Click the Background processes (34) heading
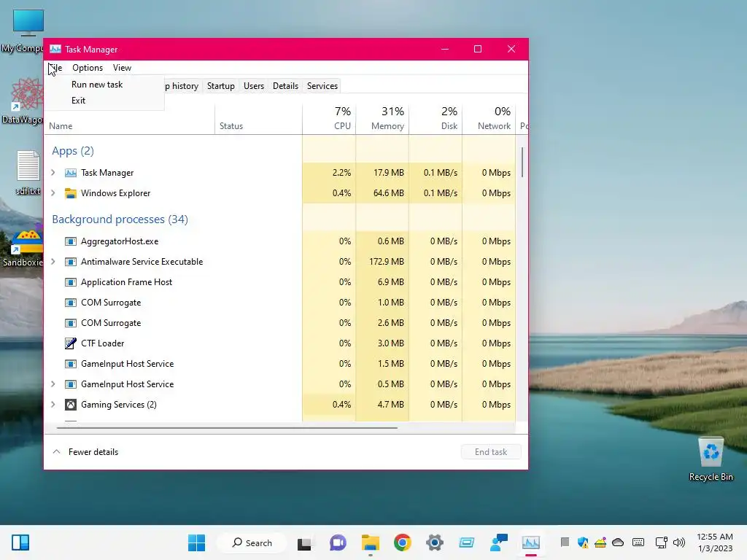Viewport: 747px width, 560px height. pos(120,219)
